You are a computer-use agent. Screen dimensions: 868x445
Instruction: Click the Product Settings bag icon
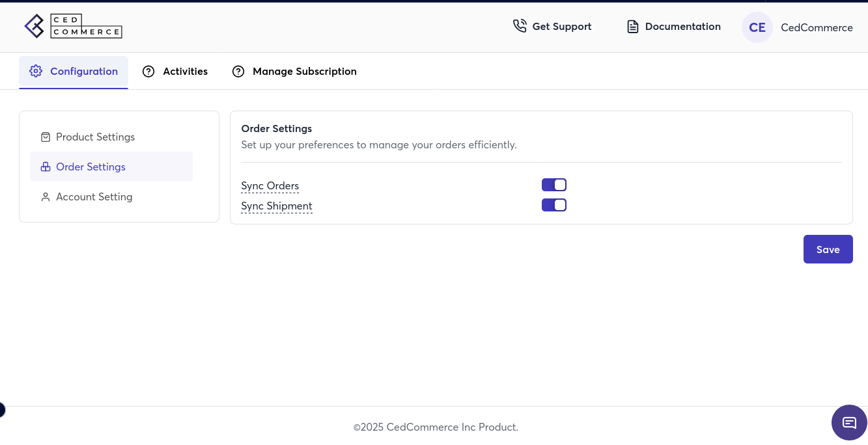pos(46,137)
